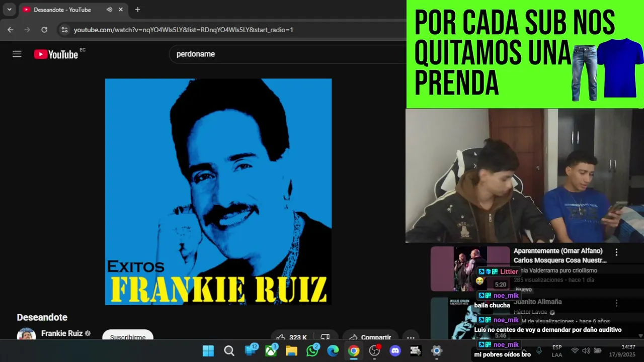Open a new browser tab
This screenshot has height=362, width=644.
pos(137,10)
